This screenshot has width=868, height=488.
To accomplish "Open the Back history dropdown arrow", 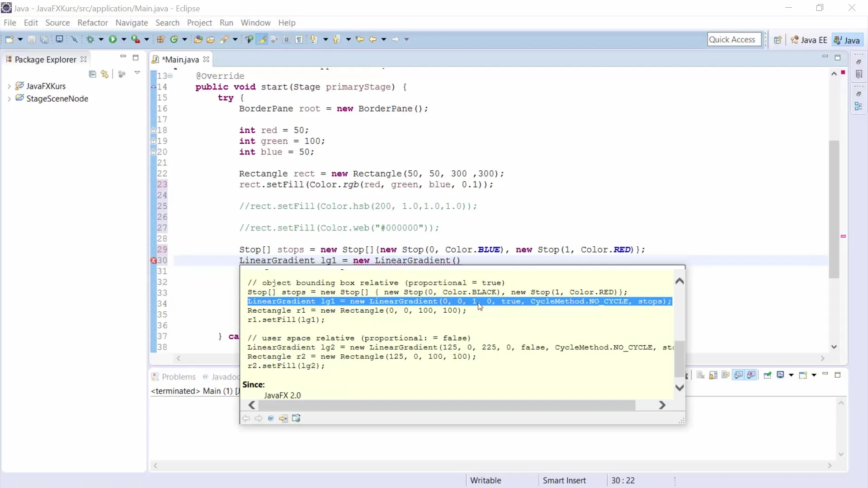I will point(383,39).
